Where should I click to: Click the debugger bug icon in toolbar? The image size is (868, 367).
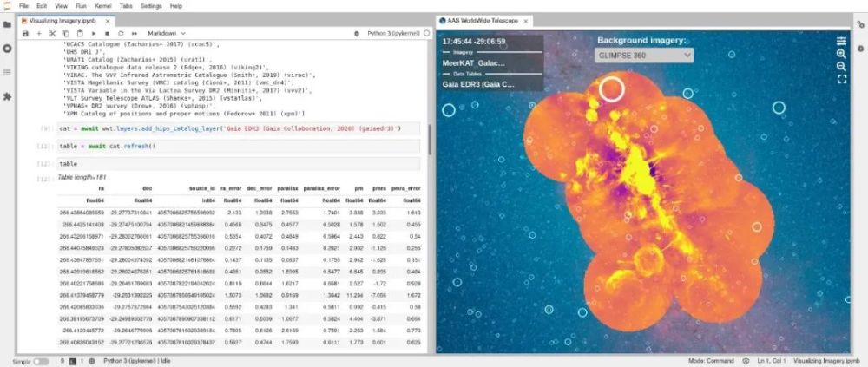(357, 33)
